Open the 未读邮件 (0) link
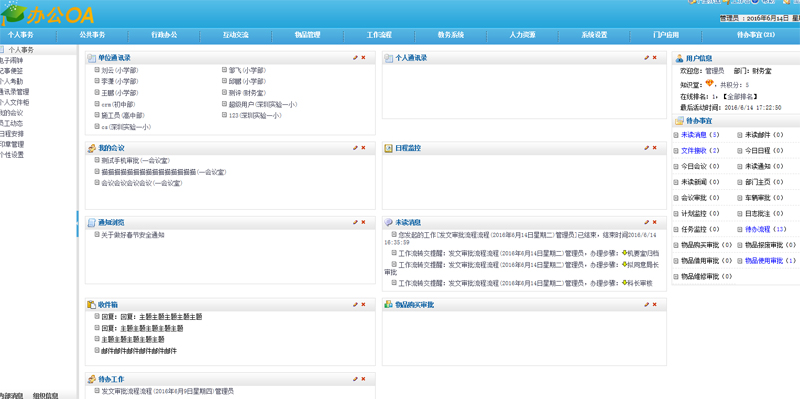The image size is (800, 399). coord(764,135)
